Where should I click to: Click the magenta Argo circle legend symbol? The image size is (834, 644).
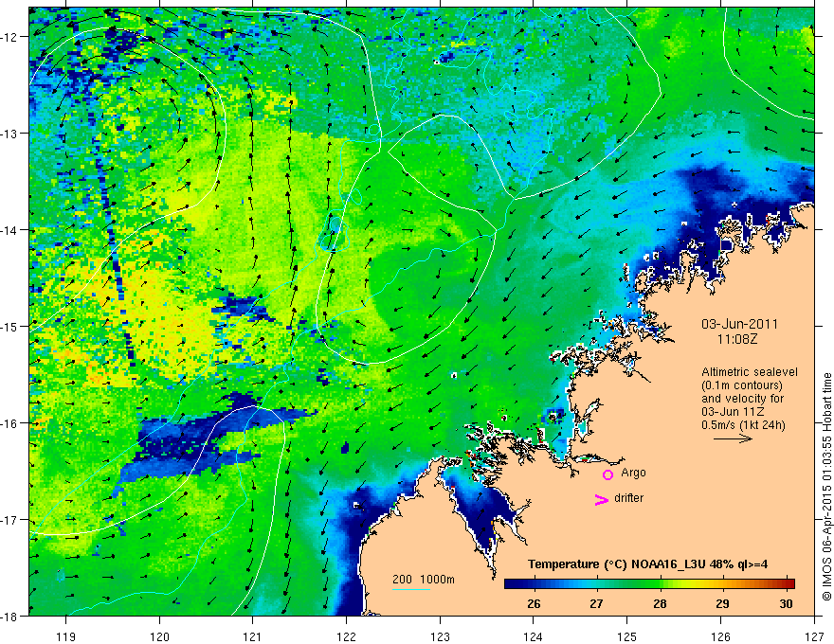coord(607,474)
